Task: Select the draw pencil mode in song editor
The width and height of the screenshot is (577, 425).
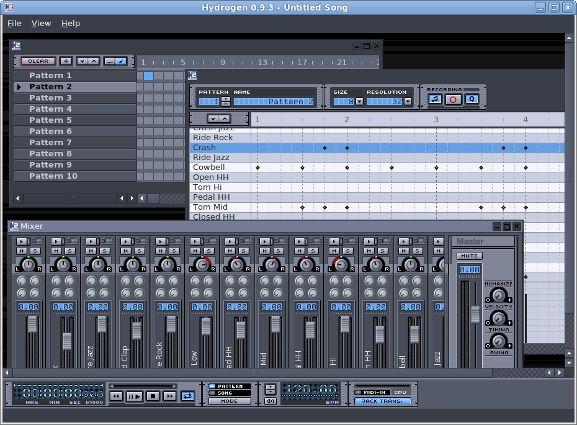Action: tap(121, 61)
